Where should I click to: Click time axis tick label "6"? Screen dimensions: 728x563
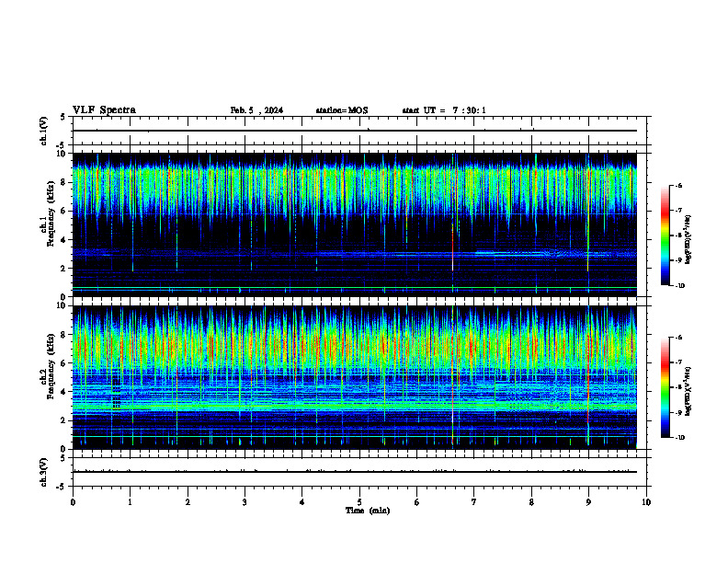pos(417,502)
